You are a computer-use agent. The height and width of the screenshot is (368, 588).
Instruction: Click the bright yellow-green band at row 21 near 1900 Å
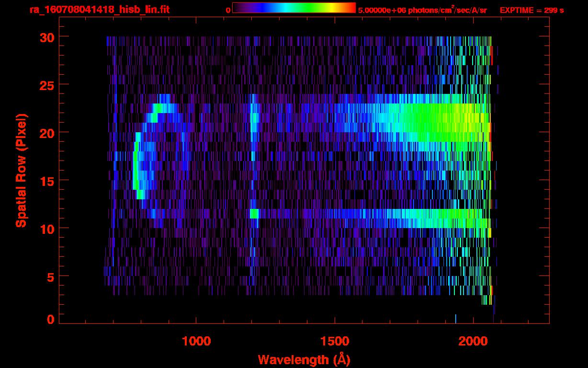pyautogui.click(x=445, y=123)
